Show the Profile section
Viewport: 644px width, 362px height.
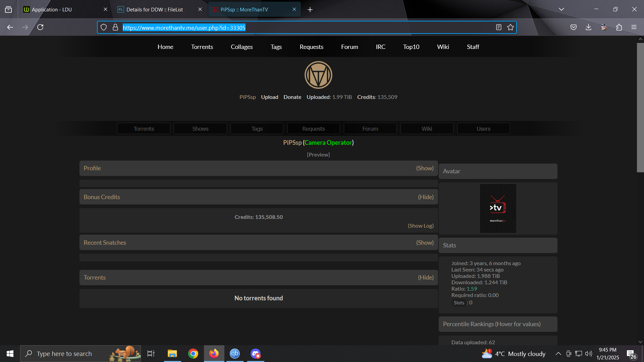[425, 168]
